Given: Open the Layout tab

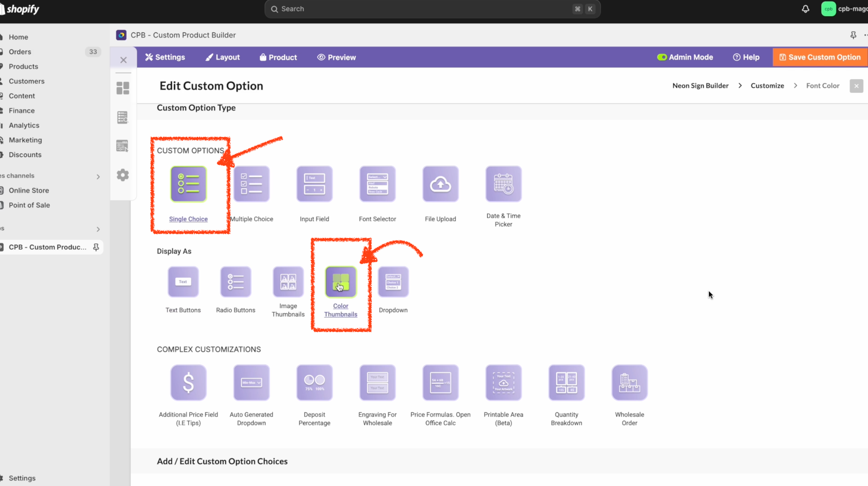Looking at the screenshot, I should click(x=223, y=57).
